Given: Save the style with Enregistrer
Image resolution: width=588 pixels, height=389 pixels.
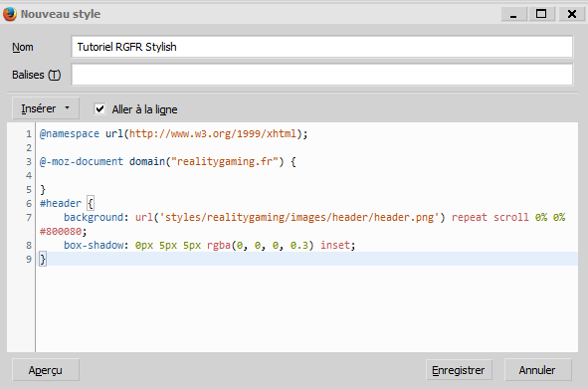Looking at the screenshot, I should (459, 370).
